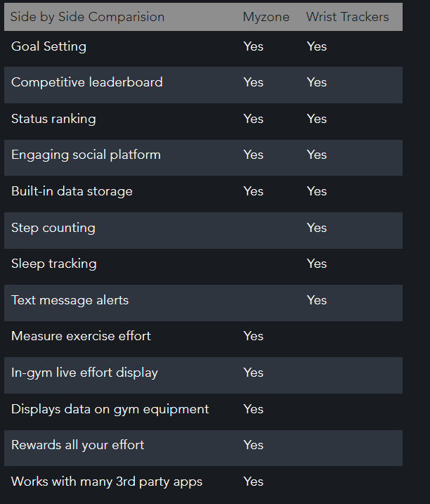
Task: Click Displays data on gym equipment label
Action: [110, 409]
